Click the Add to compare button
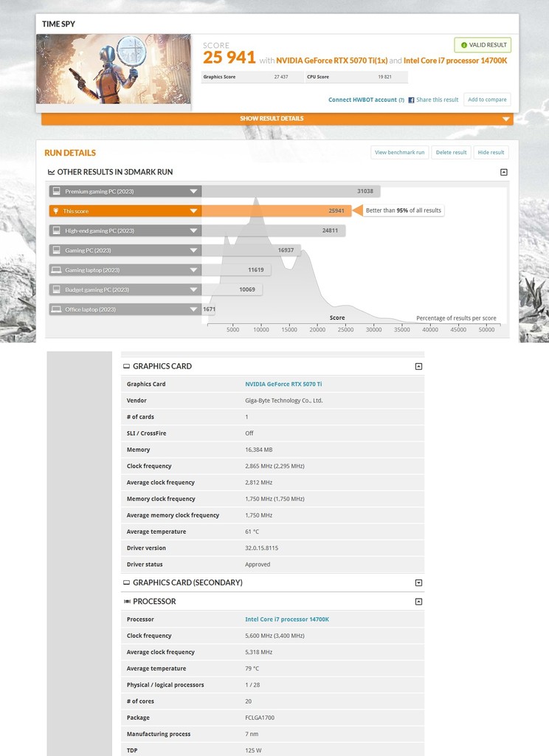The image size is (549, 756). click(x=487, y=100)
